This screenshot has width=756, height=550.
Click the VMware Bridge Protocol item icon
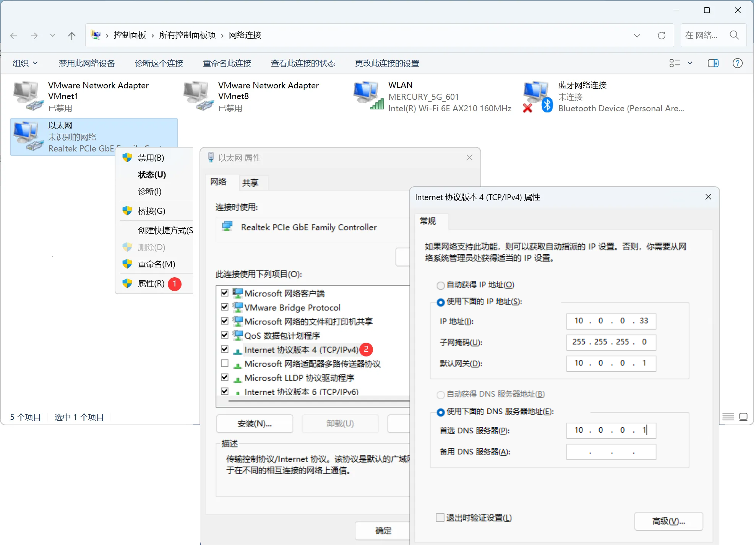238,307
